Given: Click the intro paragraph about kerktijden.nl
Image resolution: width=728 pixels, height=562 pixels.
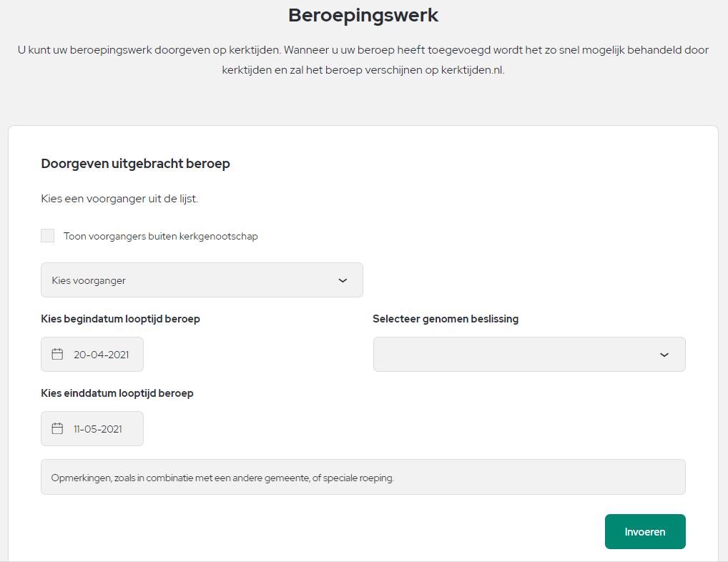Looking at the screenshot, I should pyautogui.click(x=363, y=60).
